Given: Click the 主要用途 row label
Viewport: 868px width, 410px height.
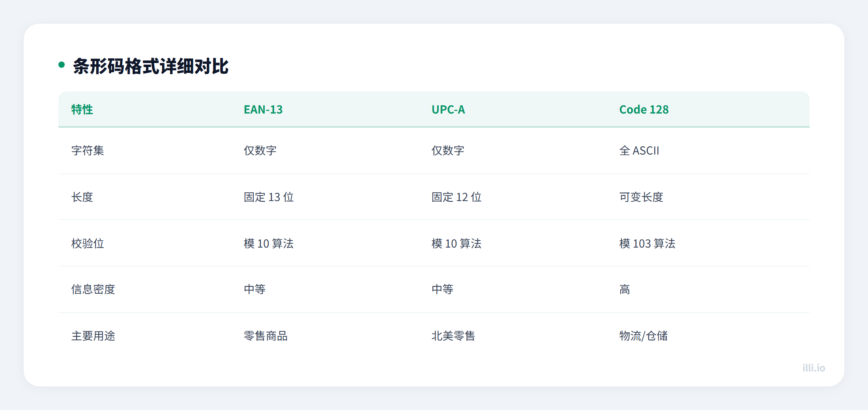Looking at the screenshot, I should 93,336.
